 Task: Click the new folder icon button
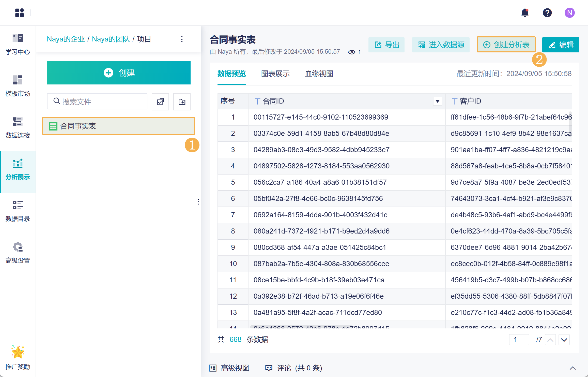(182, 102)
